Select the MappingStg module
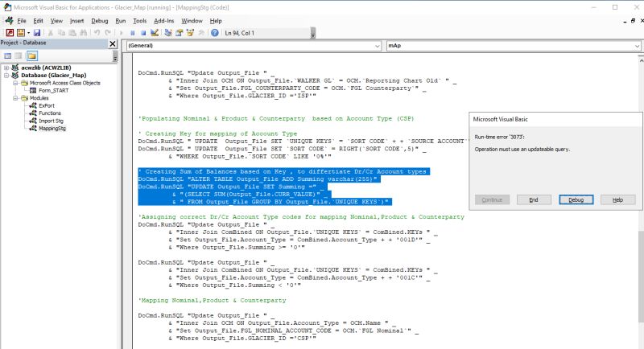The image size is (644, 349). tap(52, 129)
